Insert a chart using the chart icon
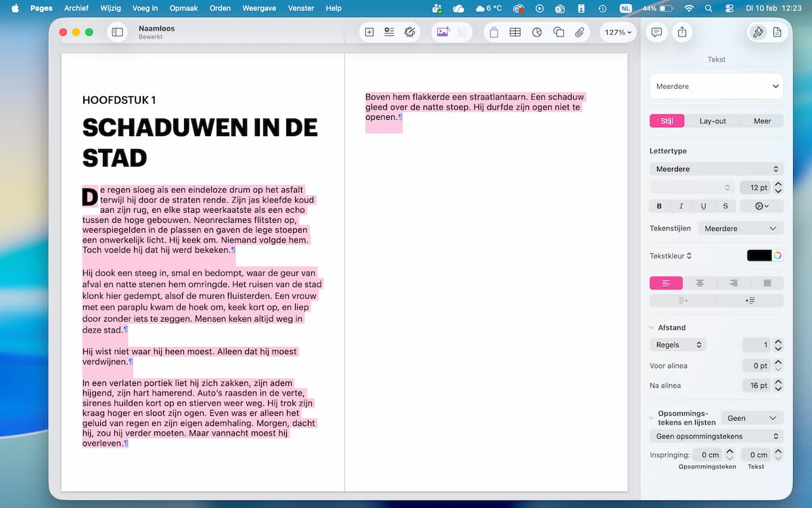This screenshot has width=812, height=508. tap(537, 32)
